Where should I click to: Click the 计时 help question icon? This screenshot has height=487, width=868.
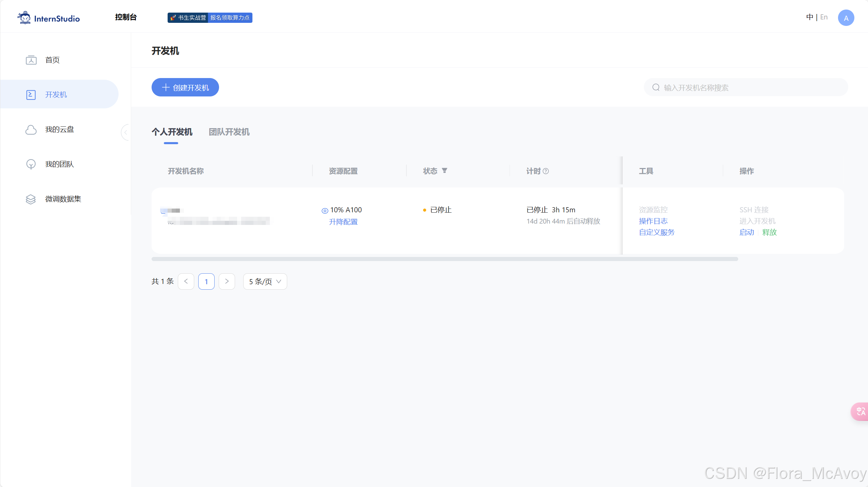pos(546,171)
